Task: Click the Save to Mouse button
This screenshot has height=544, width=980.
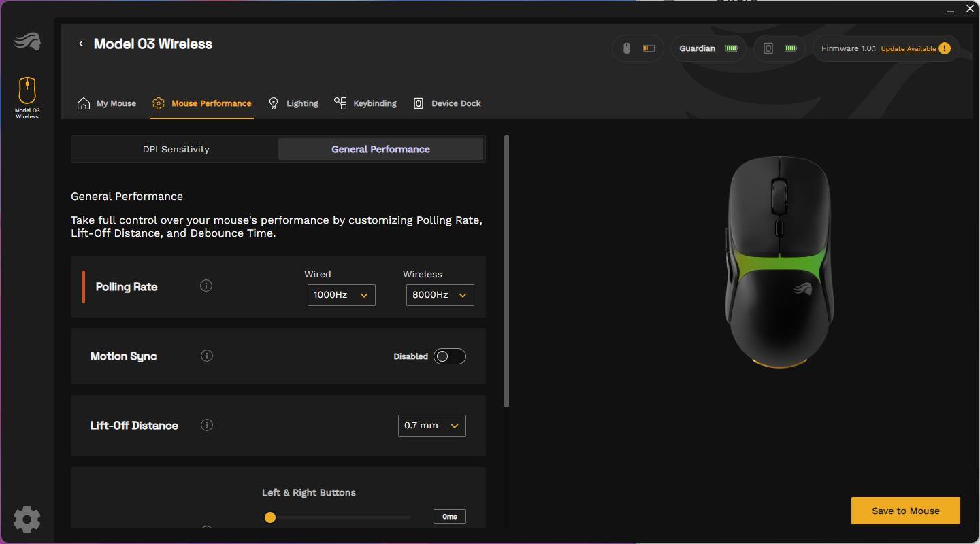Action: 905,511
